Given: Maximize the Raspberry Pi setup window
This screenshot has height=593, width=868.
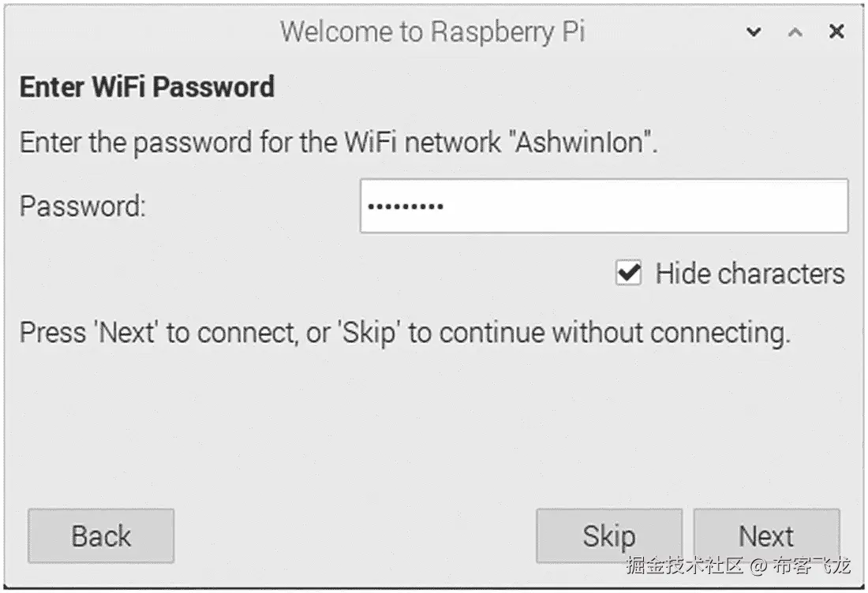Looking at the screenshot, I should point(795,32).
